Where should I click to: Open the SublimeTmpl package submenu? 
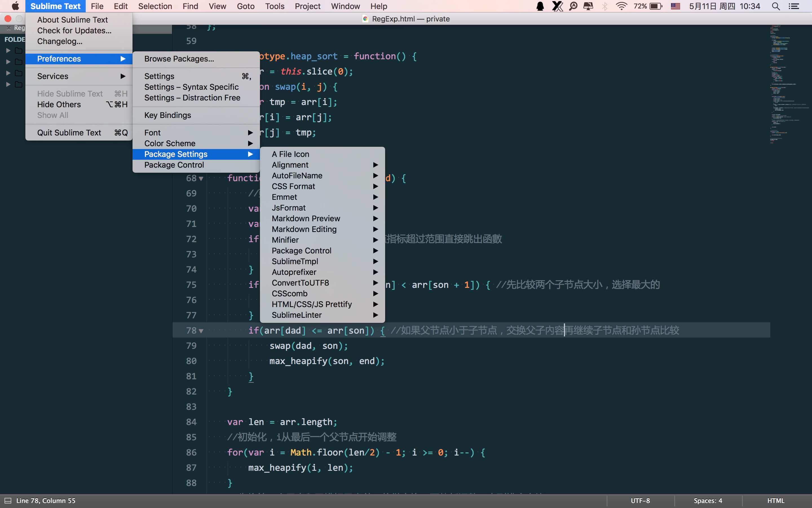click(323, 262)
